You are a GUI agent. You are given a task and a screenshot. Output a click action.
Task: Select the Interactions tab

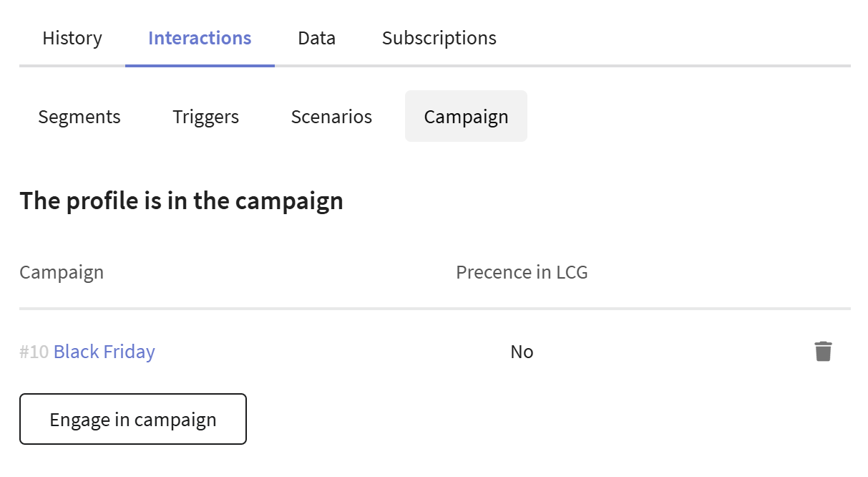200,38
